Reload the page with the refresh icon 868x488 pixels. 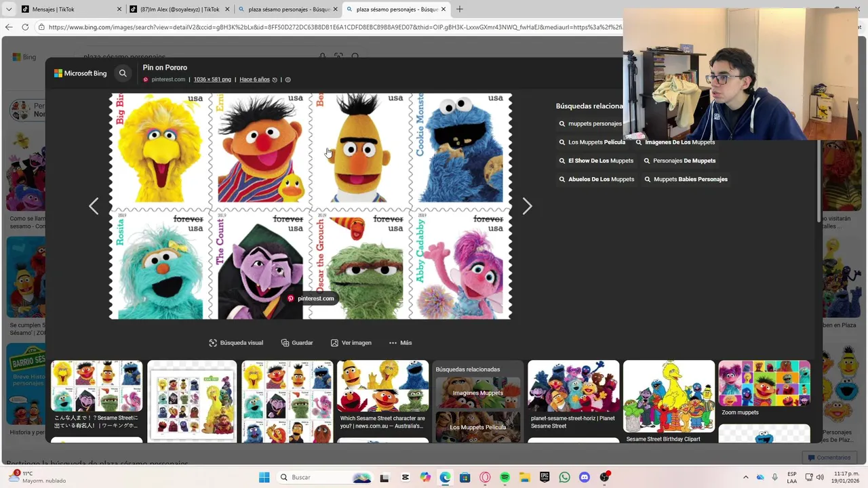pyautogui.click(x=25, y=27)
